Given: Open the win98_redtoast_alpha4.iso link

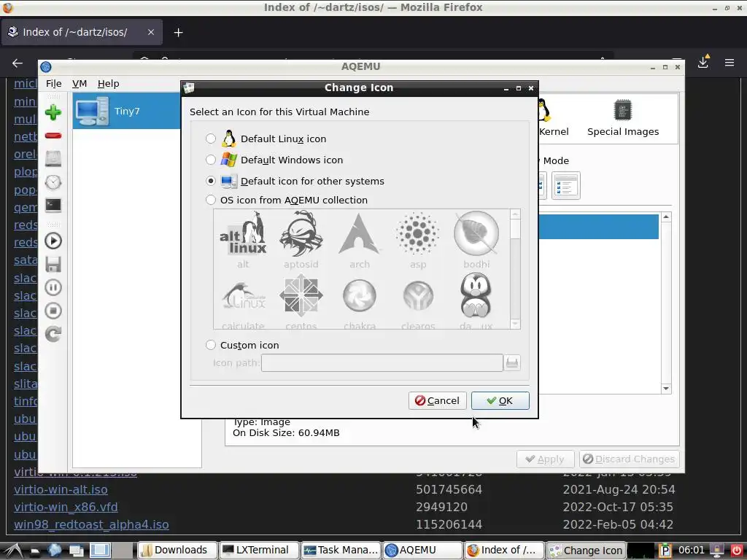Looking at the screenshot, I should [x=91, y=525].
